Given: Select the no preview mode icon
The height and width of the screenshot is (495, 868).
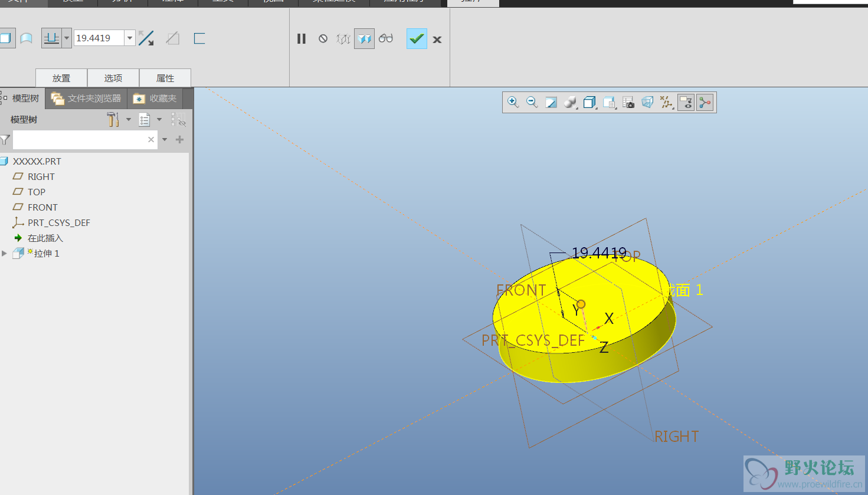Looking at the screenshot, I should tap(323, 39).
